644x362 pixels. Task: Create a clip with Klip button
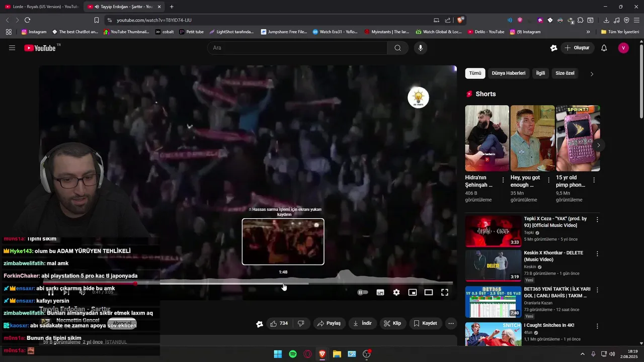tap(392, 323)
